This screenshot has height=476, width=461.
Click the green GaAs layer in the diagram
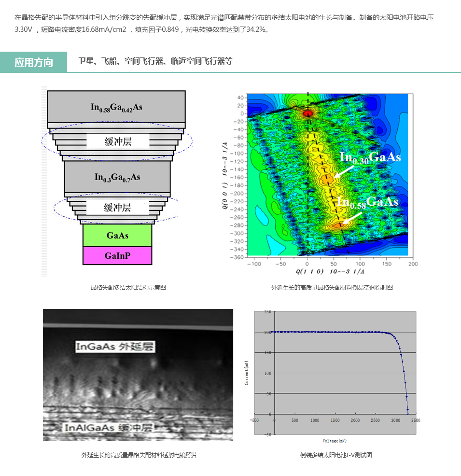click(117, 235)
